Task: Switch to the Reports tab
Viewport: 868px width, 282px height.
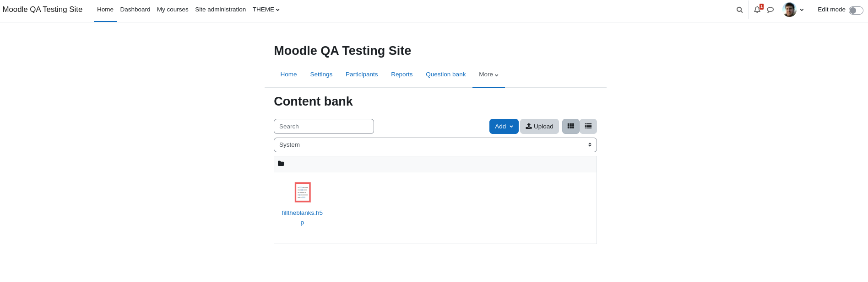Action: 402,74
